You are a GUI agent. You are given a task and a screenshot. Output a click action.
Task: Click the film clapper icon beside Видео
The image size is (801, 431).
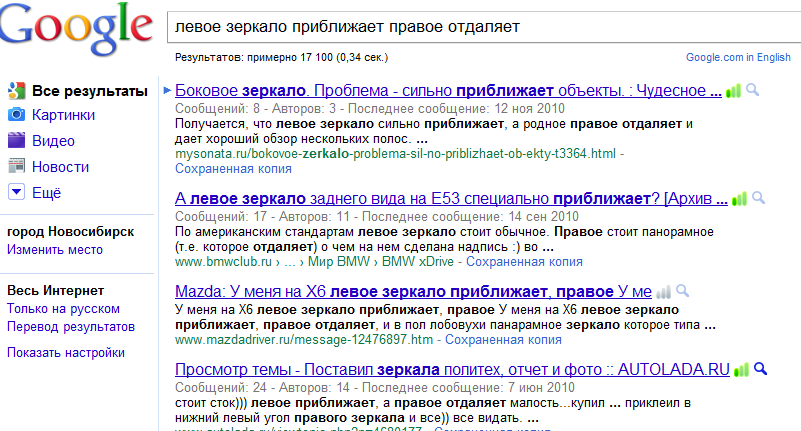[x=16, y=140]
